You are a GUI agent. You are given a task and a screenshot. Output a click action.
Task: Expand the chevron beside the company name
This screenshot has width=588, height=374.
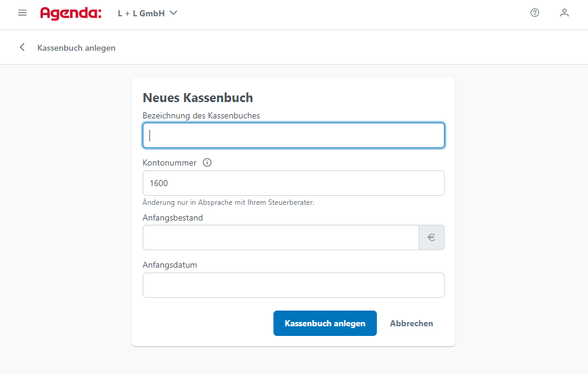[x=173, y=13]
